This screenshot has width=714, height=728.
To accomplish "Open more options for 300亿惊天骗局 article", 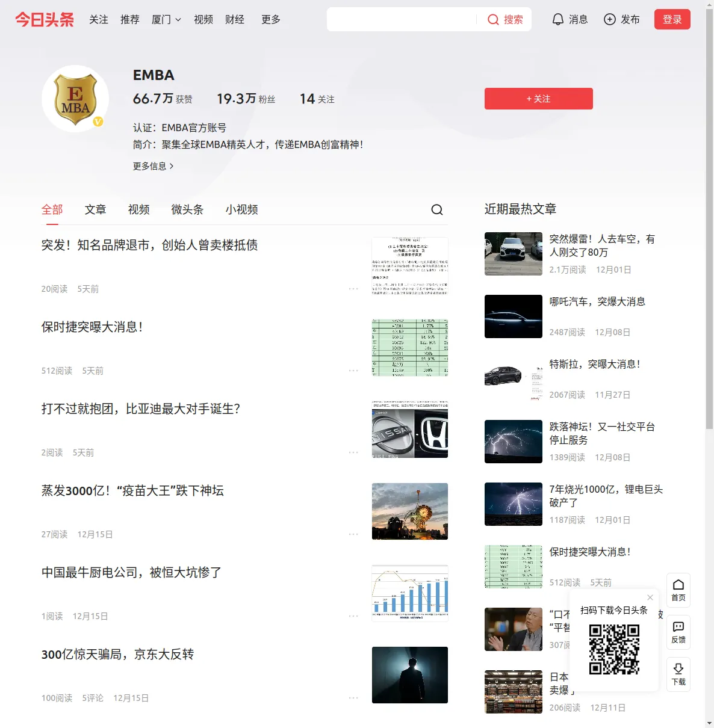I will click(x=353, y=698).
